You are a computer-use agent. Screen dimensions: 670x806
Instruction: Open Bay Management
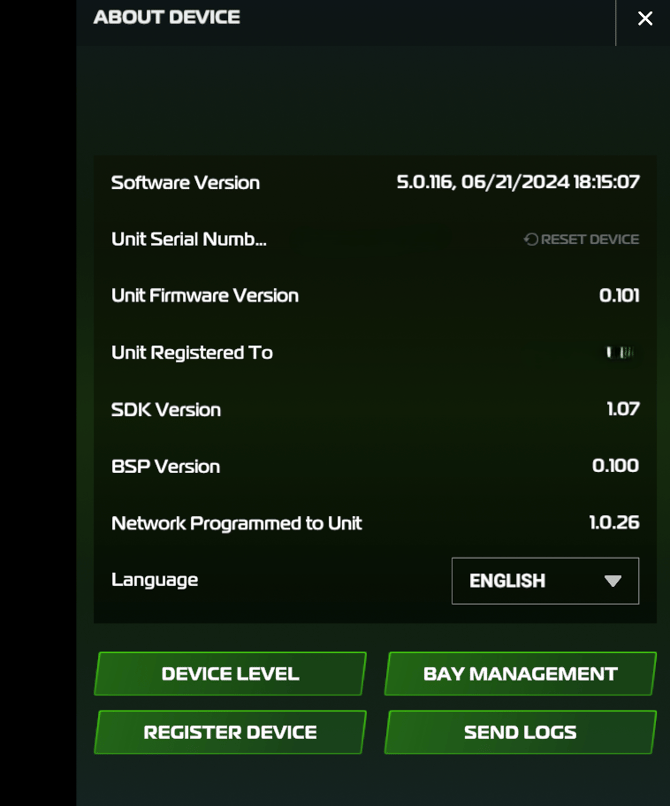pos(520,673)
